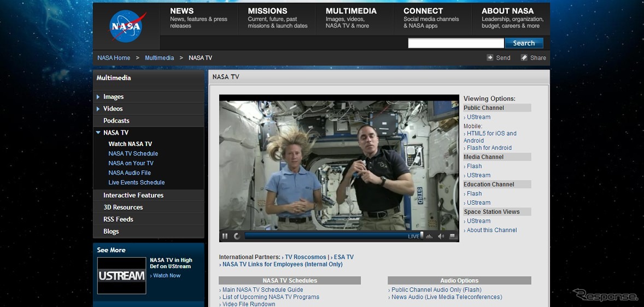
Task: Open Public Channel UStream link
Action: 477,117
